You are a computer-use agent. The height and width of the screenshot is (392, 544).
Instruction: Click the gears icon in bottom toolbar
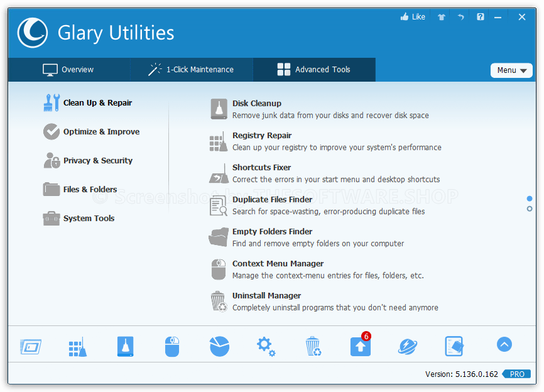266,347
